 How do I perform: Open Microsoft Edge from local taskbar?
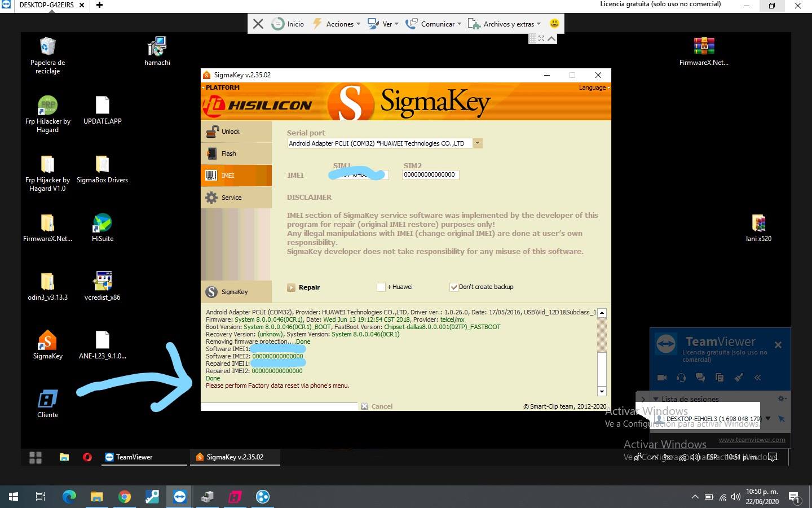(69, 497)
